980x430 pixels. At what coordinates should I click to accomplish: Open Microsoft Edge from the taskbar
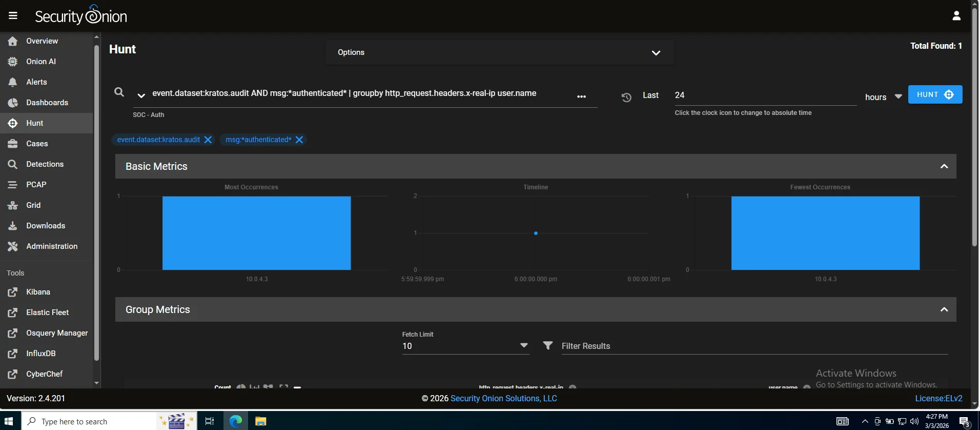[235, 421]
